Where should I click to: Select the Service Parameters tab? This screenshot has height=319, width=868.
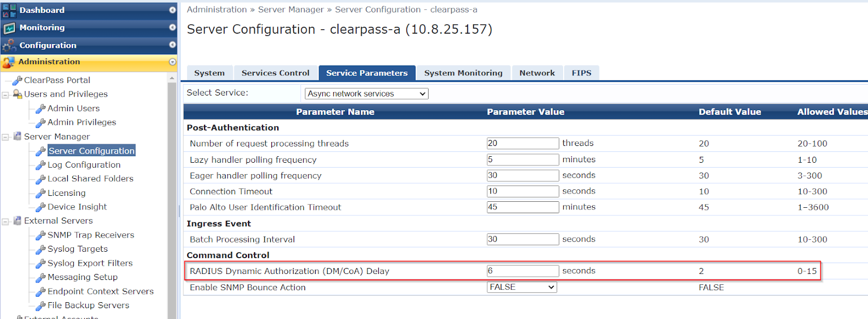tap(367, 73)
